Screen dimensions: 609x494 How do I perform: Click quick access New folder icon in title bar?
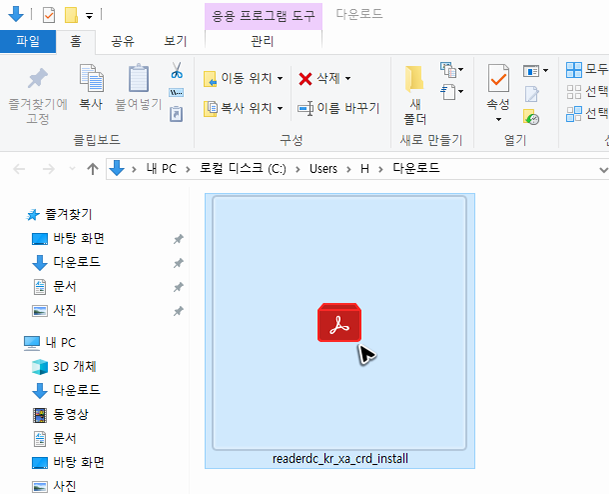click(x=71, y=15)
